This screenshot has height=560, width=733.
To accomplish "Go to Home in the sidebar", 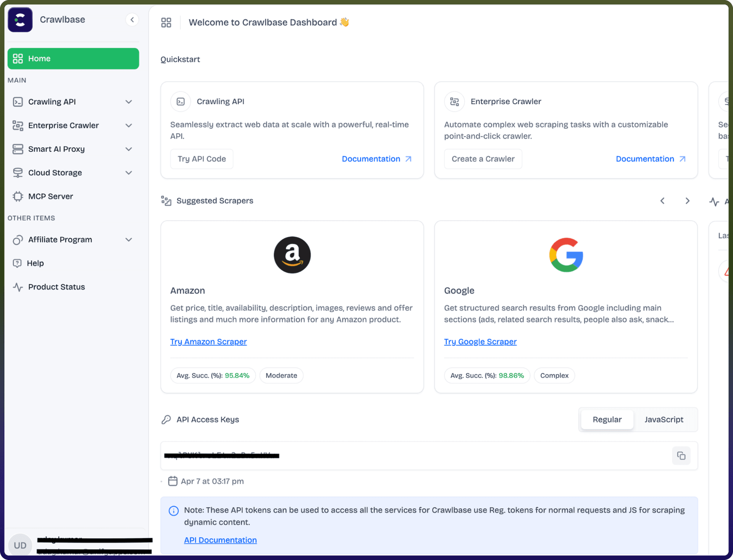I will pos(73,58).
